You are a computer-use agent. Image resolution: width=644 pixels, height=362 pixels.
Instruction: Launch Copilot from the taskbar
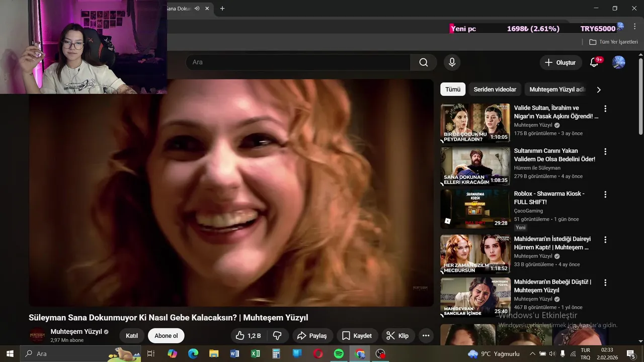point(173,354)
